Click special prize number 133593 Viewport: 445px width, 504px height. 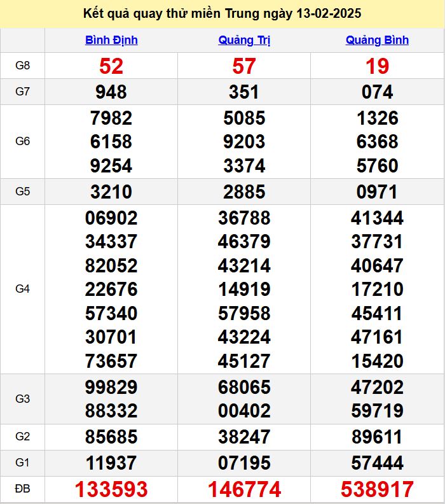pos(111,489)
